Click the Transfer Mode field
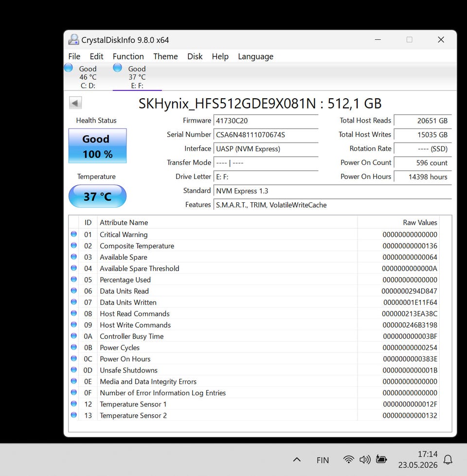This screenshot has width=467, height=476. [266, 163]
